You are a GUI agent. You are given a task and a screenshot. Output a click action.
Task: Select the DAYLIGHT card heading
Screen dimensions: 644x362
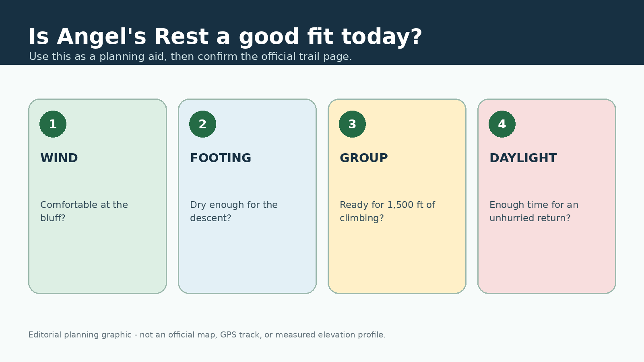523,158
